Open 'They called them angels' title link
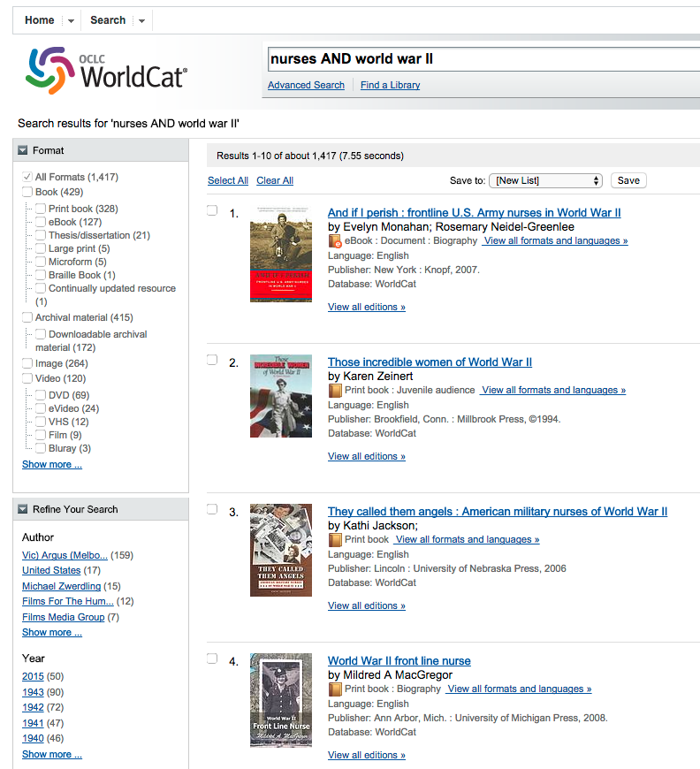 click(498, 512)
